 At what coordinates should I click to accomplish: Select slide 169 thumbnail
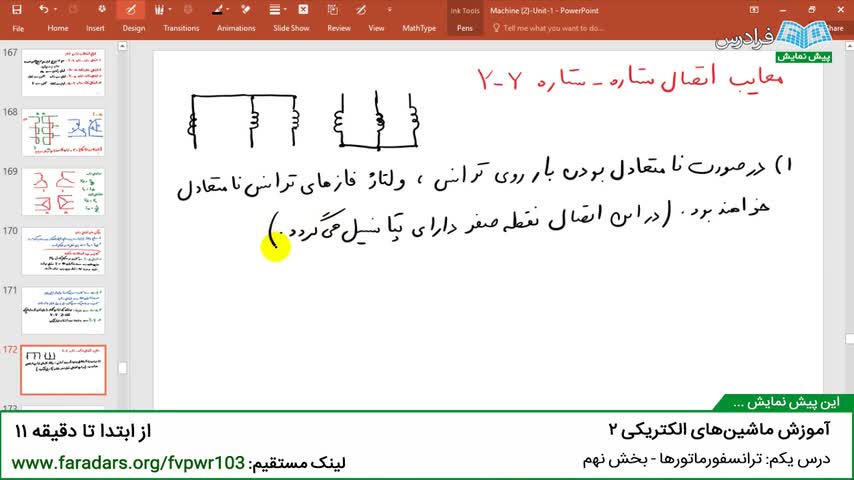[63, 192]
